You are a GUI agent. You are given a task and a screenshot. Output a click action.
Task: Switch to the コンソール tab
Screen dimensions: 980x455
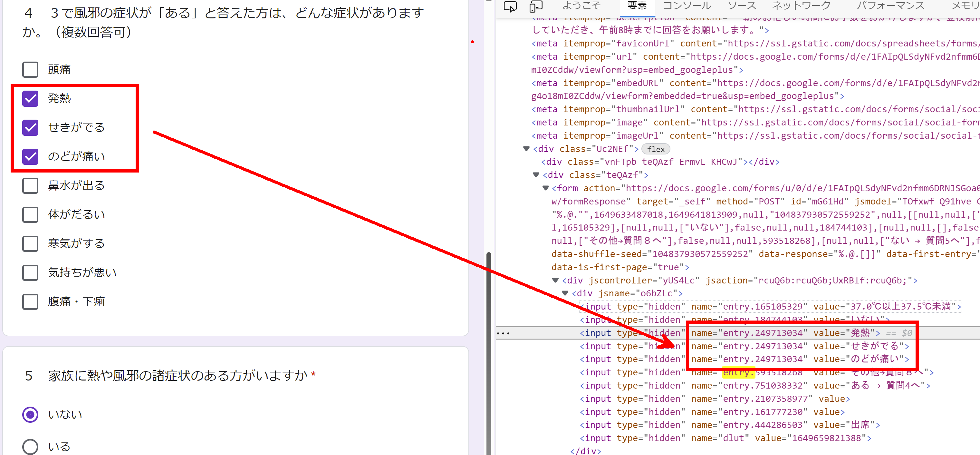tap(687, 6)
